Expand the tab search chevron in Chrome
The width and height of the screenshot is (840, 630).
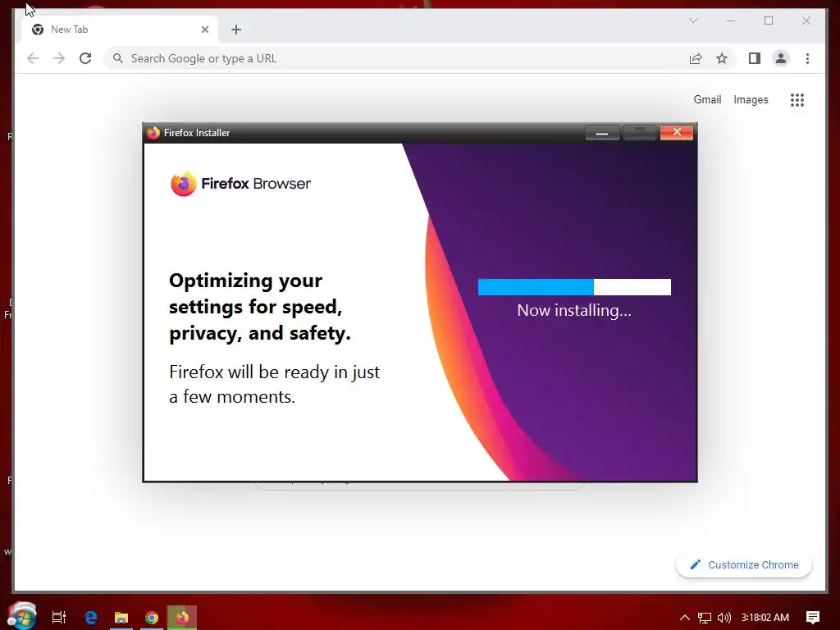tap(692, 21)
